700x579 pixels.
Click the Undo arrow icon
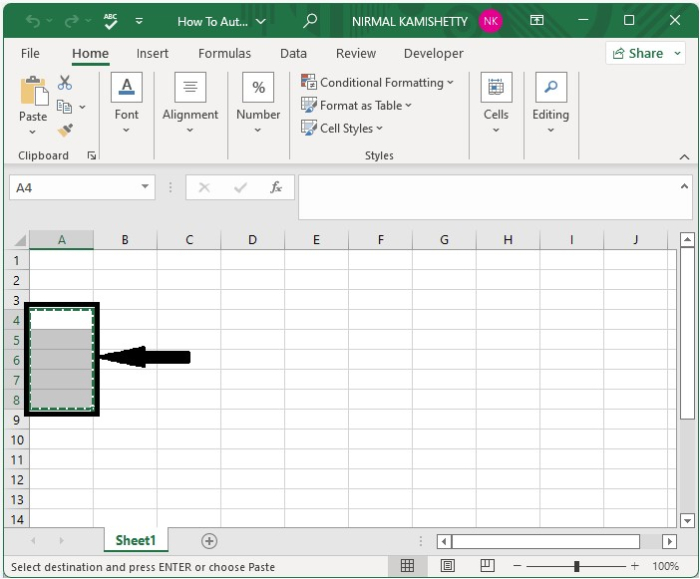tap(33, 21)
